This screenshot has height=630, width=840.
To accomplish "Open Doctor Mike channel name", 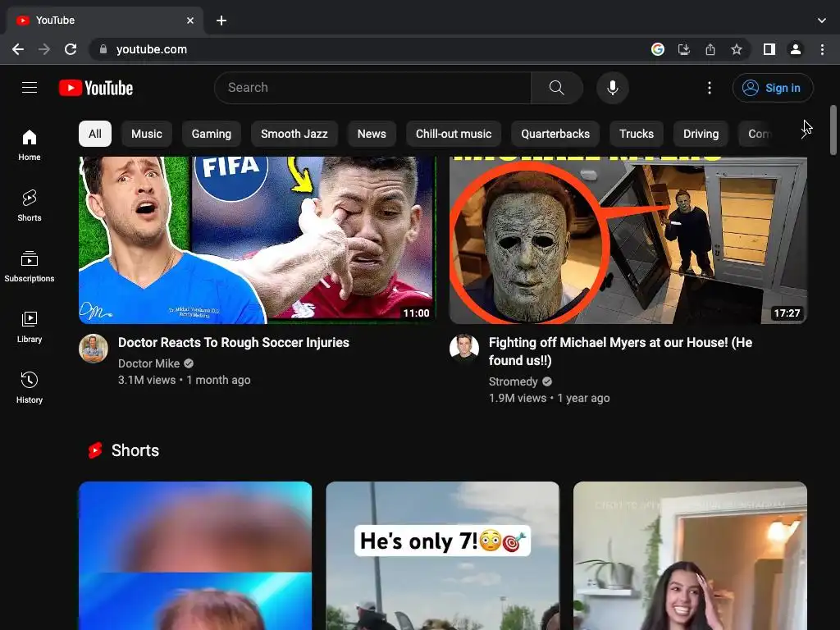I will 149,363.
